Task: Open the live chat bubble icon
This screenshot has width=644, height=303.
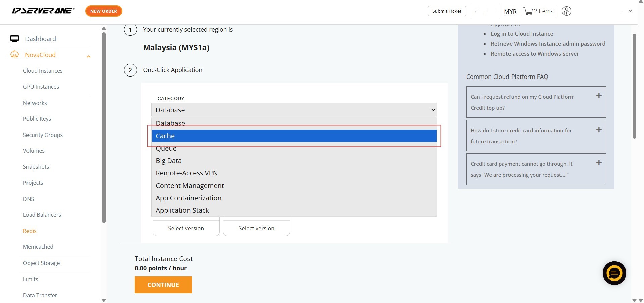Action: [x=614, y=273]
